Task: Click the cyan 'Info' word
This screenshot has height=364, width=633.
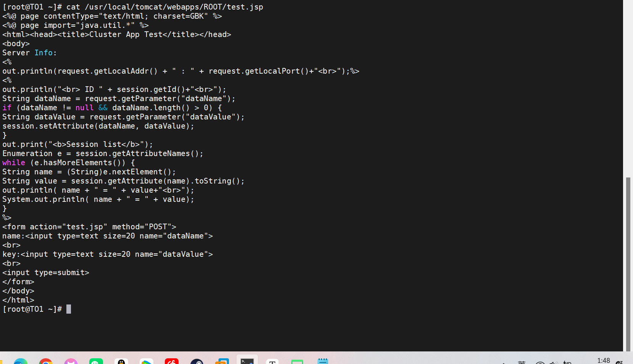Action: [43, 53]
